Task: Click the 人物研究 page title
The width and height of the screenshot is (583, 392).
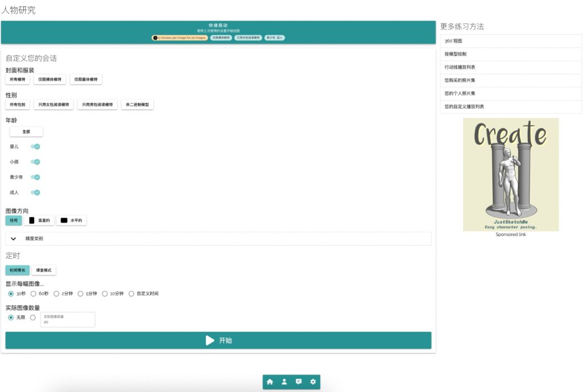Action: point(19,10)
